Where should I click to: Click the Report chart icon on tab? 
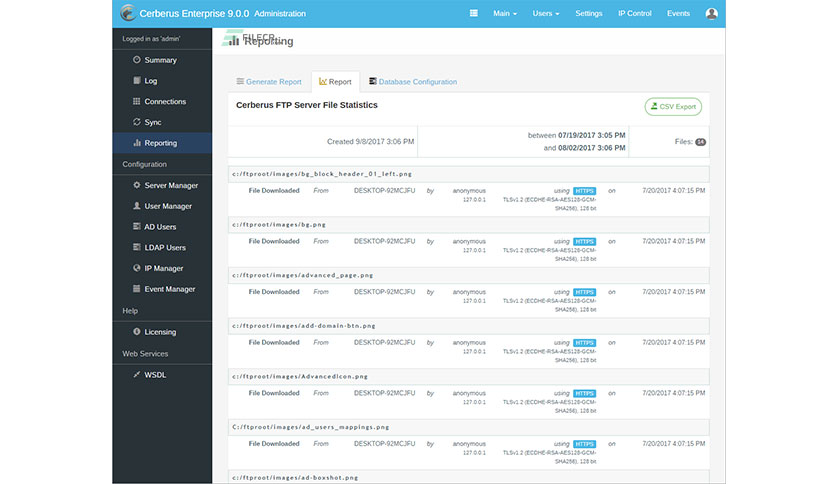tap(323, 82)
